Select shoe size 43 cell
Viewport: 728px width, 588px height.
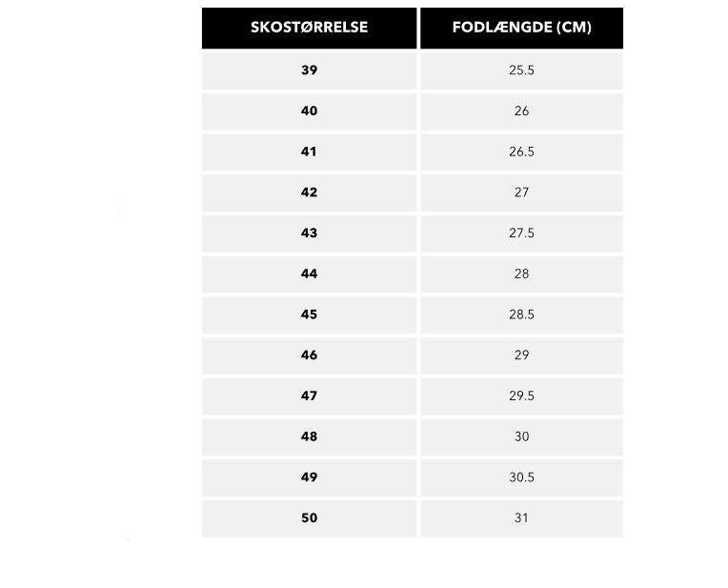309,233
